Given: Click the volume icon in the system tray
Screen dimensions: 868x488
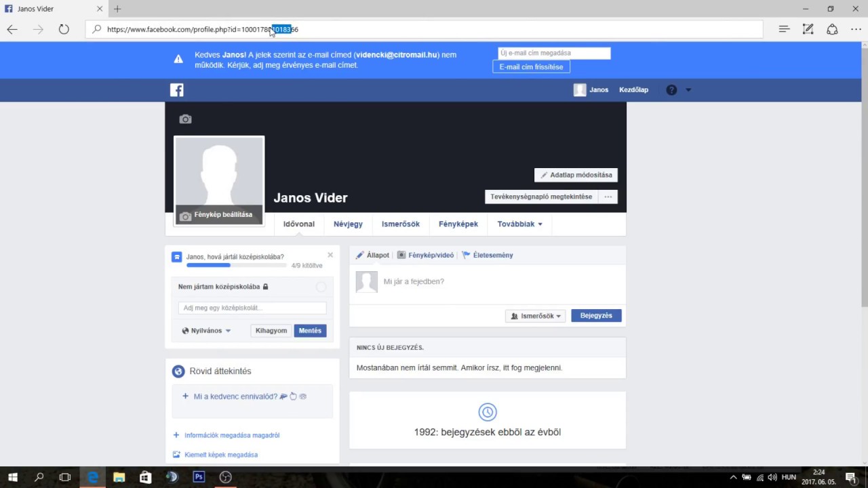Looking at the screenshot, I should [x=772, y=477].
